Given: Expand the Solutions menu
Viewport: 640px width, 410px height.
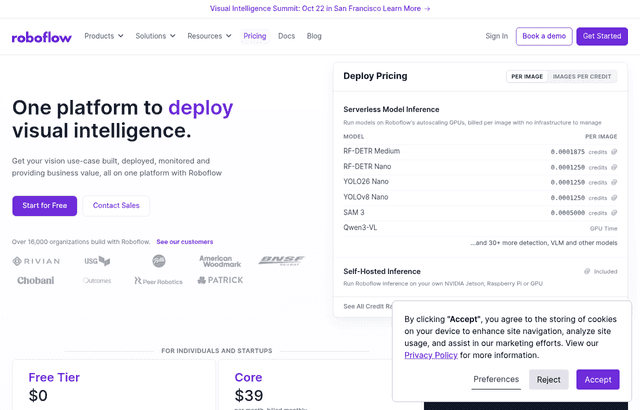Looking at the screenshot, I should click(x=155, y=36).
